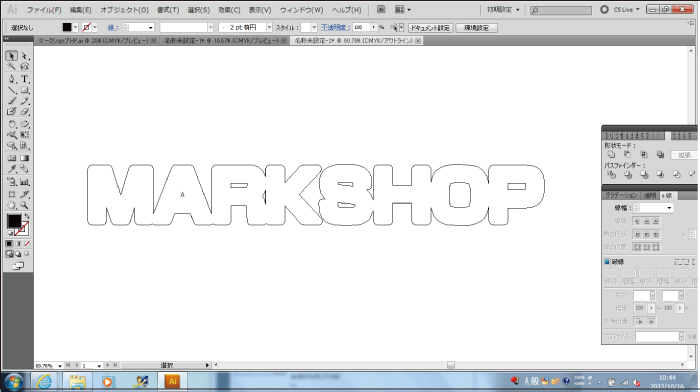Select the Zoom magnifier tool
700x392 pixels.
25,205
